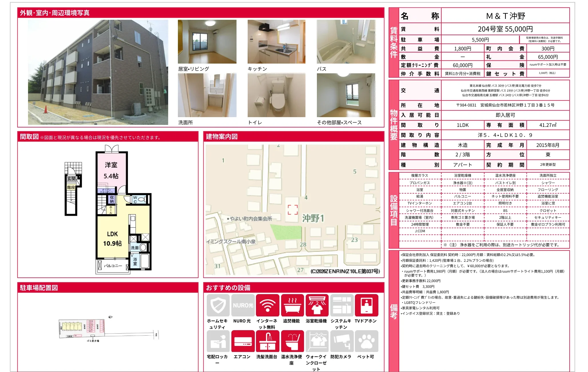Click the property name M＆T沖野

(x=505, y=16)
